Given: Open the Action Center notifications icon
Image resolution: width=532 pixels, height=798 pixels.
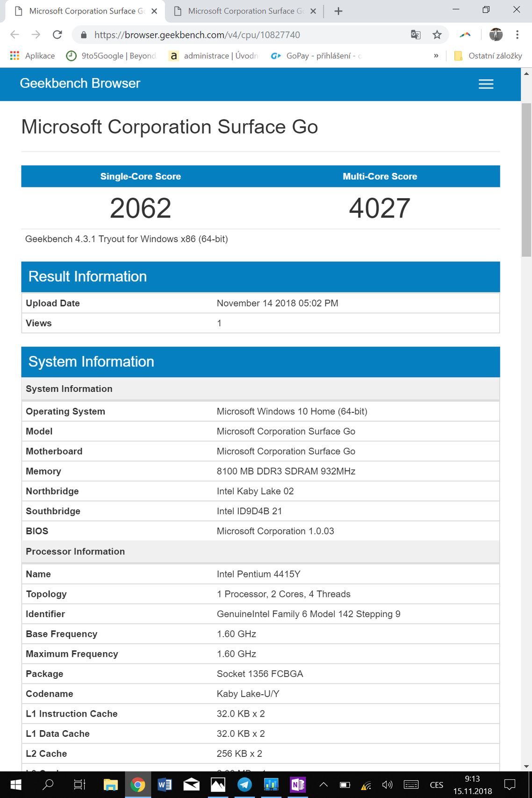Looking at the screenshot, I should [510, 785].
